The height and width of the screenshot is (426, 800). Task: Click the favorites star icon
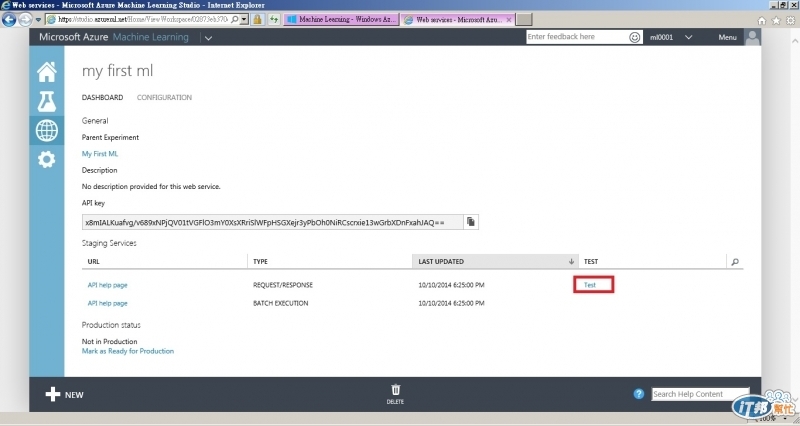(x=776, y=20)
